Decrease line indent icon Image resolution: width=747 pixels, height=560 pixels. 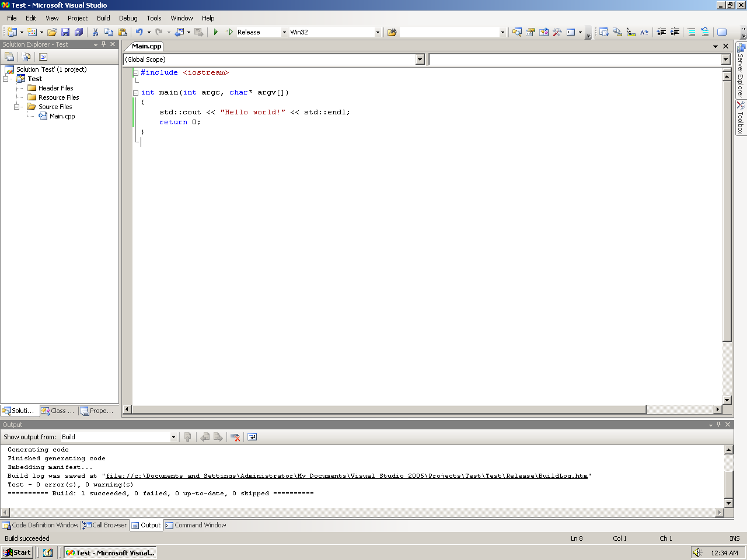661,32
